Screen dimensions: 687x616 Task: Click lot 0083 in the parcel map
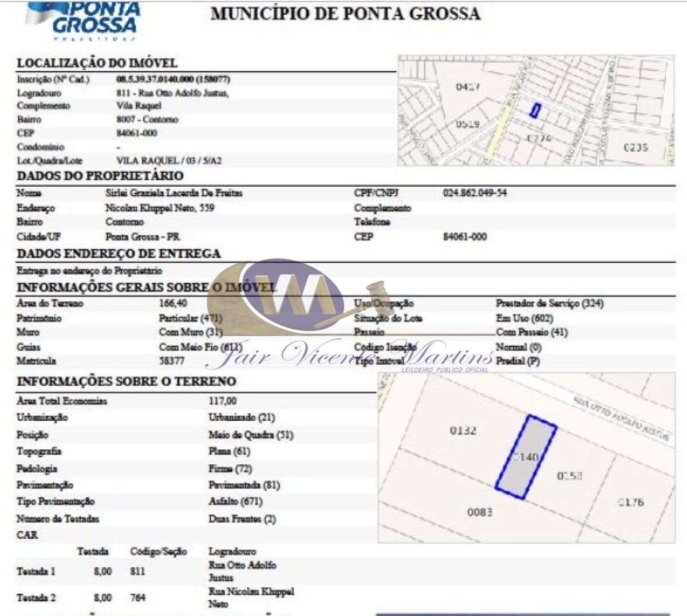[x=479, y=512]
